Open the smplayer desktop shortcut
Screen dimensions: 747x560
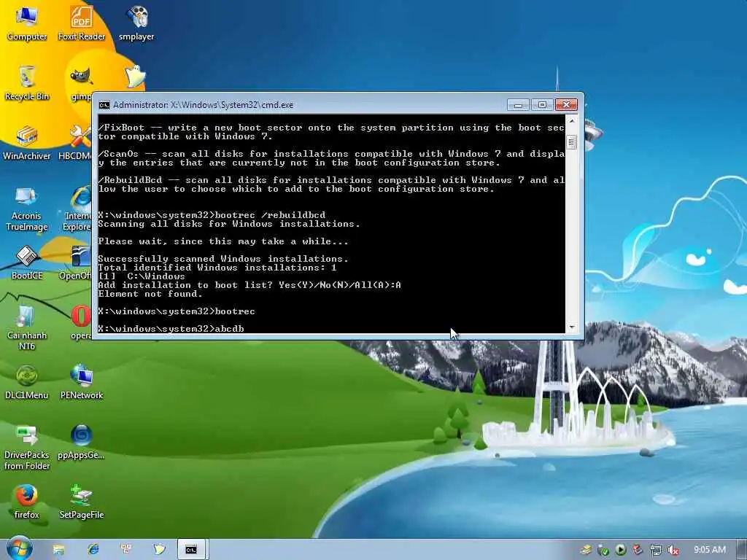136,23
